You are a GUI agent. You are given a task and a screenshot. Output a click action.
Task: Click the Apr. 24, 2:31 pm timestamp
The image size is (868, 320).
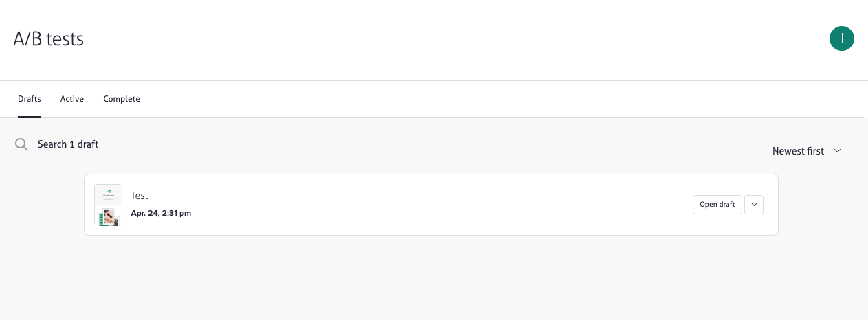[x=161, y=213]
